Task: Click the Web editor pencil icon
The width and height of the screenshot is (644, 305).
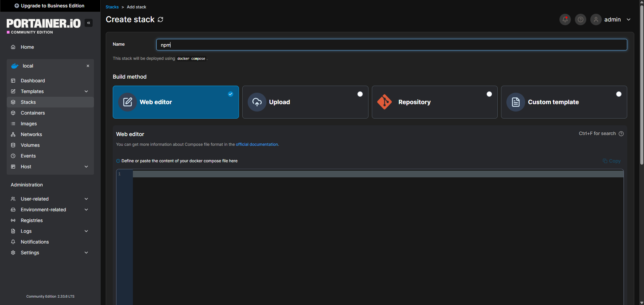Action: point(128,102)
